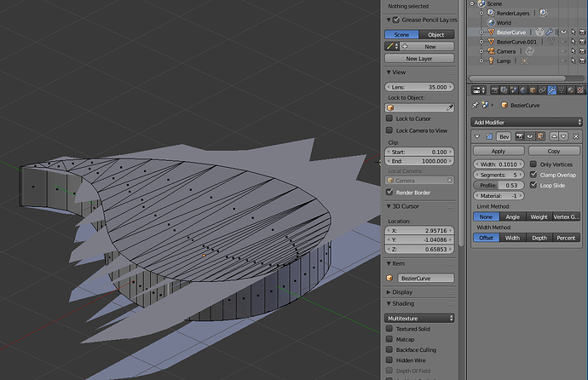Open the Modifiers wrench properties tab
The image size is (588, 380).
(x=551, y=90)
